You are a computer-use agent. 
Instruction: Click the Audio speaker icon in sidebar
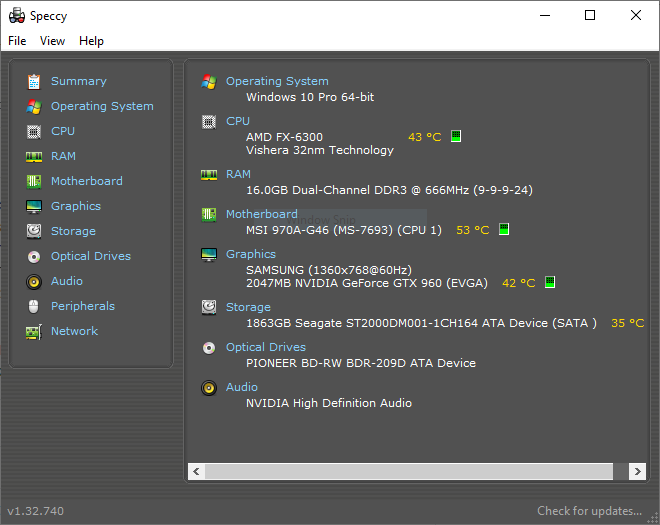click(x=34, y=282)
